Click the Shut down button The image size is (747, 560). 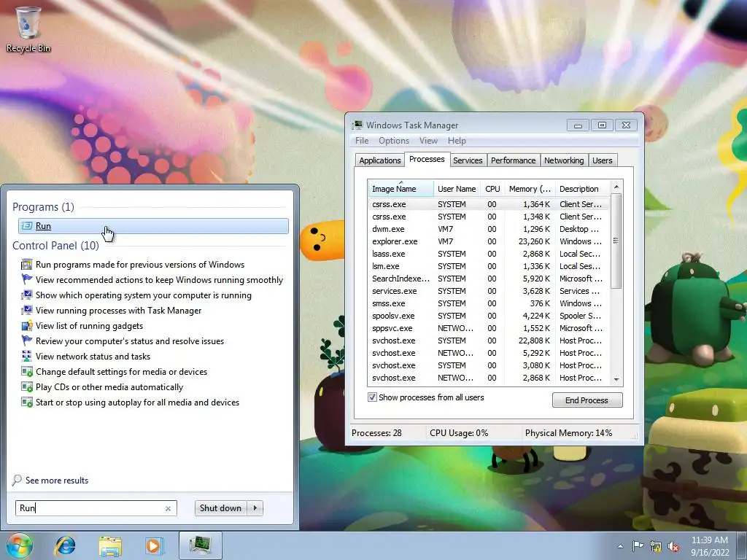(x=221, y=508)
